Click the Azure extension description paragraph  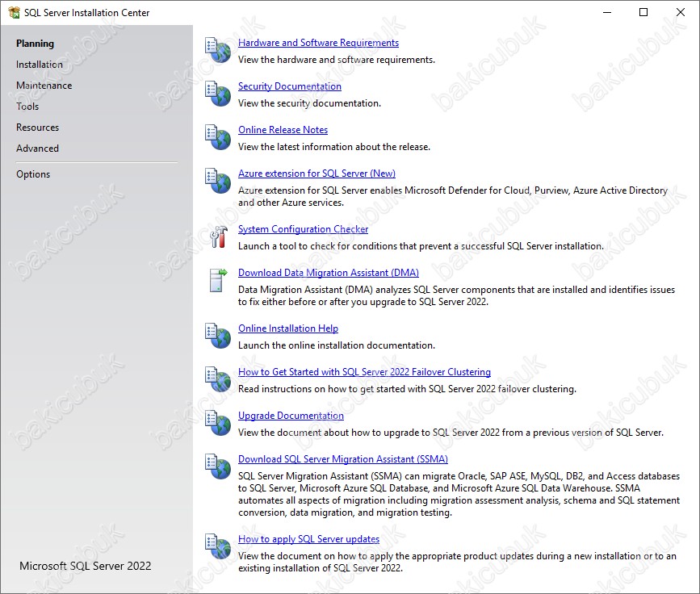(453, 196)
